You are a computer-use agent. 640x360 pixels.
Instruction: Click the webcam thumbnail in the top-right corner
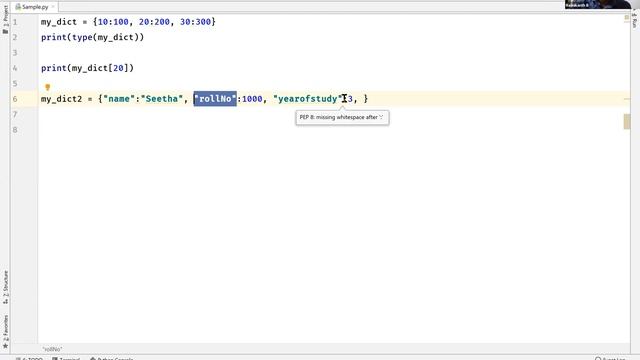(x=598, y=4)
